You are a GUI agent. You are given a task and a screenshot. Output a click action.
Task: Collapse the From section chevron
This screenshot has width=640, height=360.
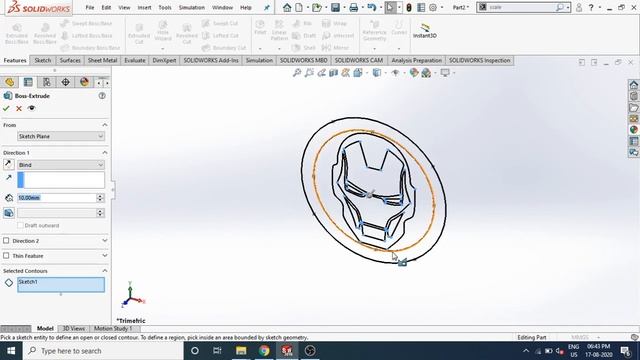point(105,125)
